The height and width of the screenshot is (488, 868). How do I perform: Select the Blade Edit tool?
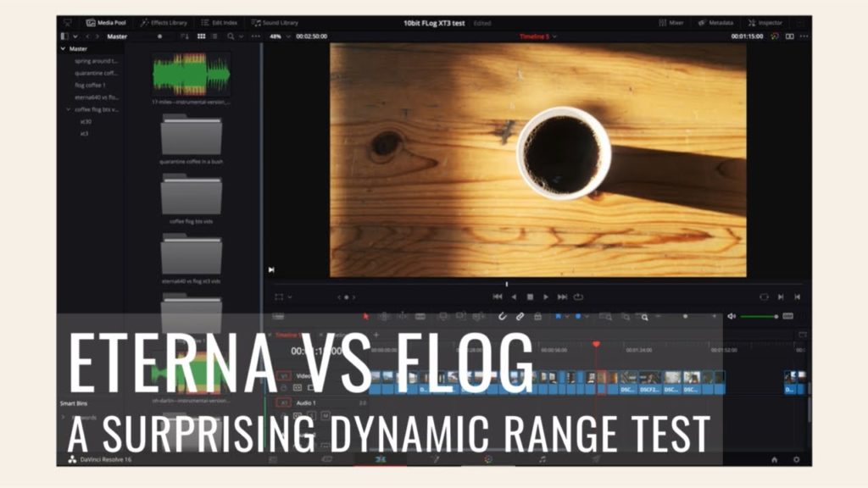[x=419, y=316]
